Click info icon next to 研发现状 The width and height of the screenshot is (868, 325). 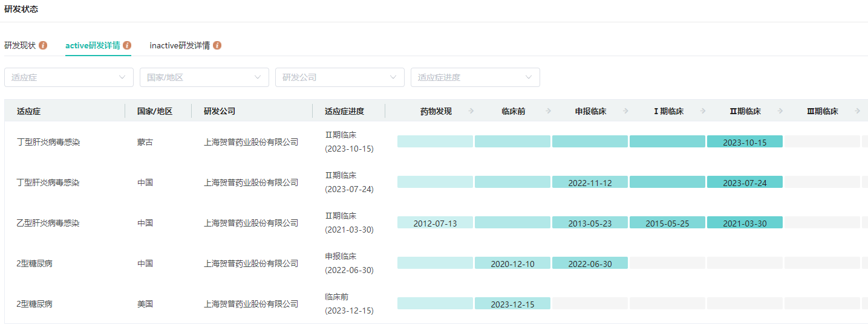(43, 45)
